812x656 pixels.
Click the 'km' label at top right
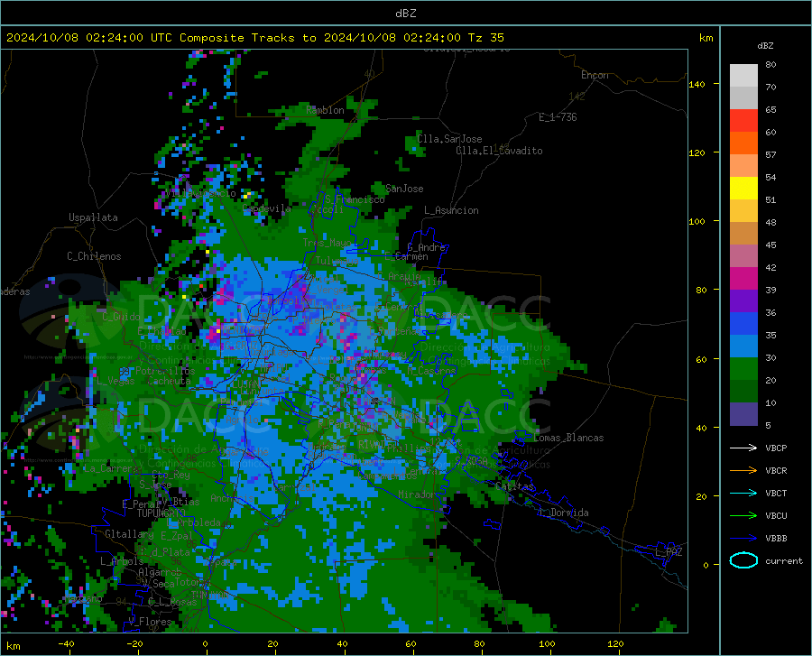coord(706,38)
